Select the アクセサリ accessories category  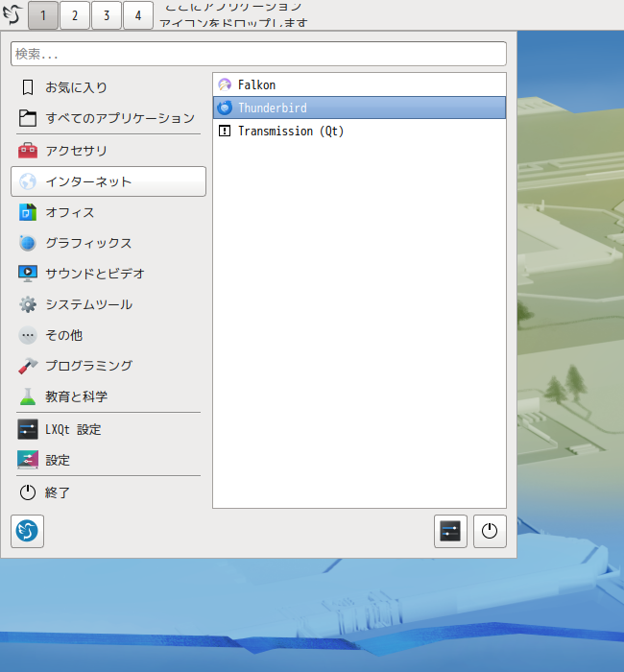click(x=108, y=151)
